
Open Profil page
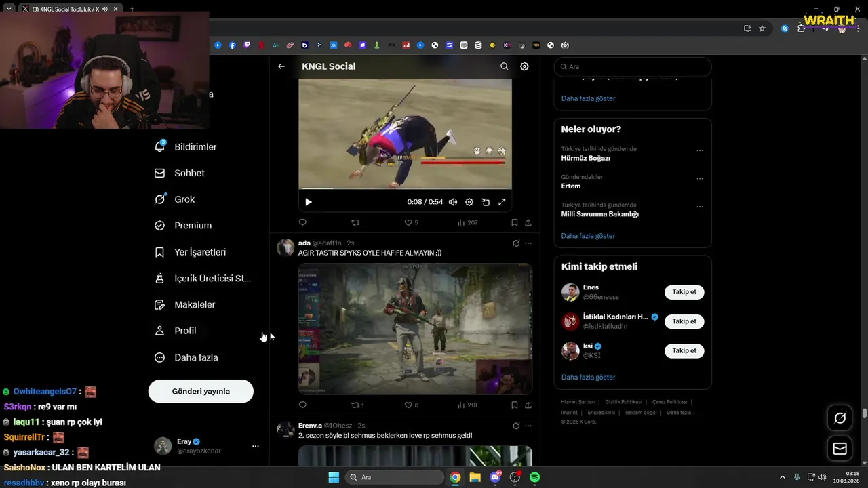click(x=176, y=331)
